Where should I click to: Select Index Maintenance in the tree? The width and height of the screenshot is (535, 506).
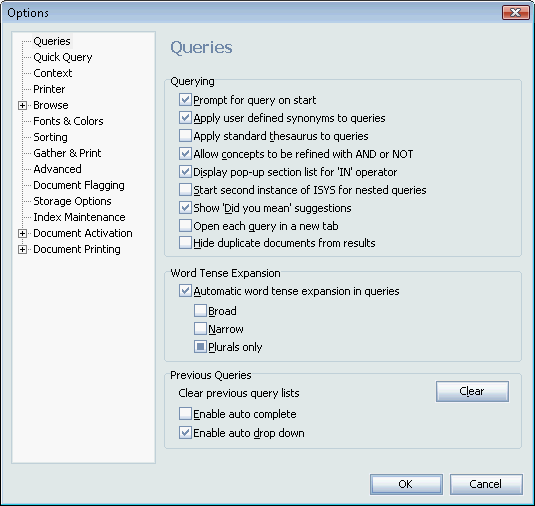tap(79, 217)
